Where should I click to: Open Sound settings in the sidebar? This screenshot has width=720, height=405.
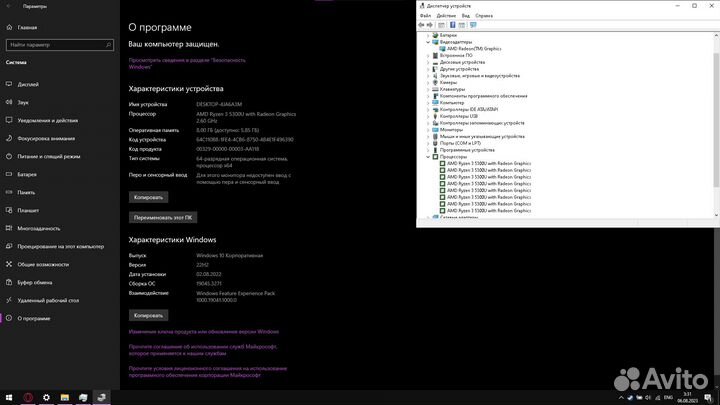pyautogui.click(x=23, y=102)
